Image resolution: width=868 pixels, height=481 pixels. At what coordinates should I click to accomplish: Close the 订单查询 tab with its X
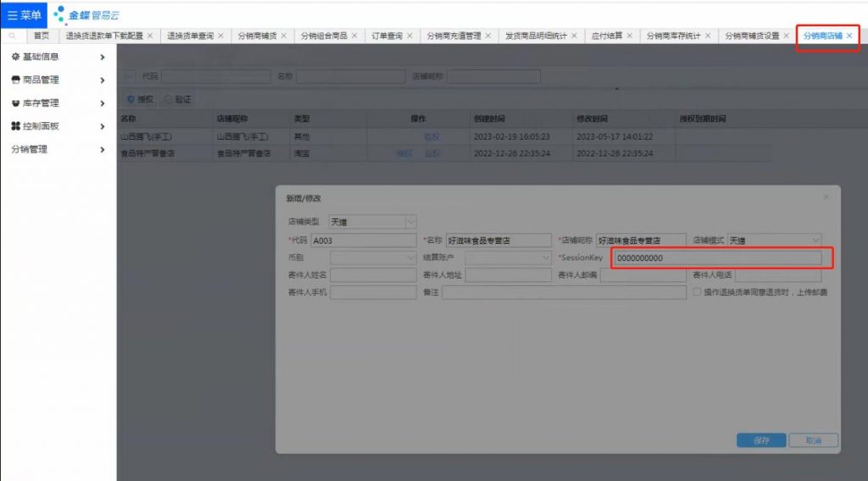click(410, 36)
